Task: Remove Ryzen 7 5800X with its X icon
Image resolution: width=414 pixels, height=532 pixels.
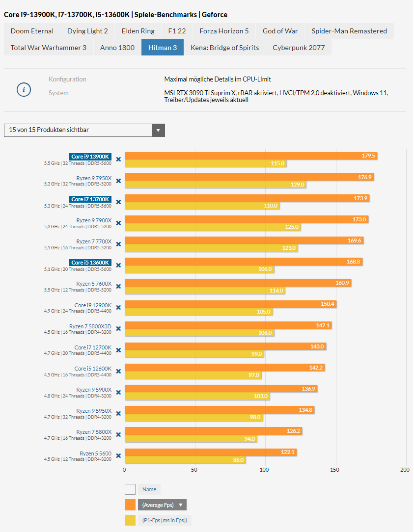Action: (x=118, y=435)
